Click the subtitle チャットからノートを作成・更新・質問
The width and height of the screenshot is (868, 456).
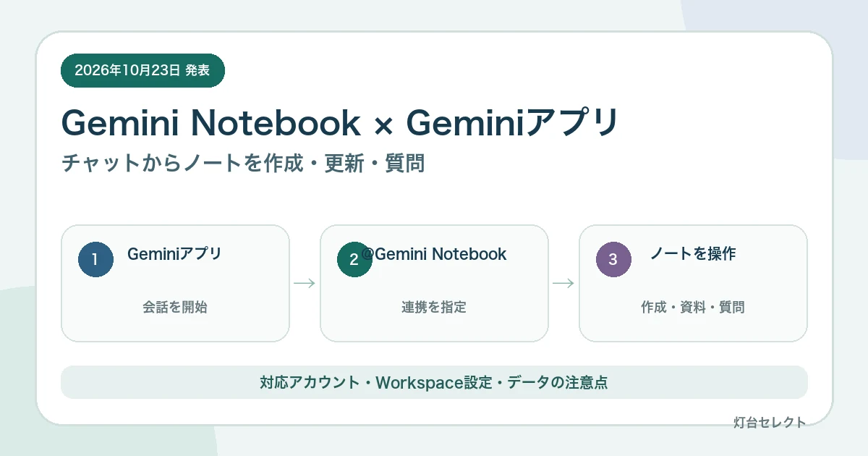click(243, 163)
